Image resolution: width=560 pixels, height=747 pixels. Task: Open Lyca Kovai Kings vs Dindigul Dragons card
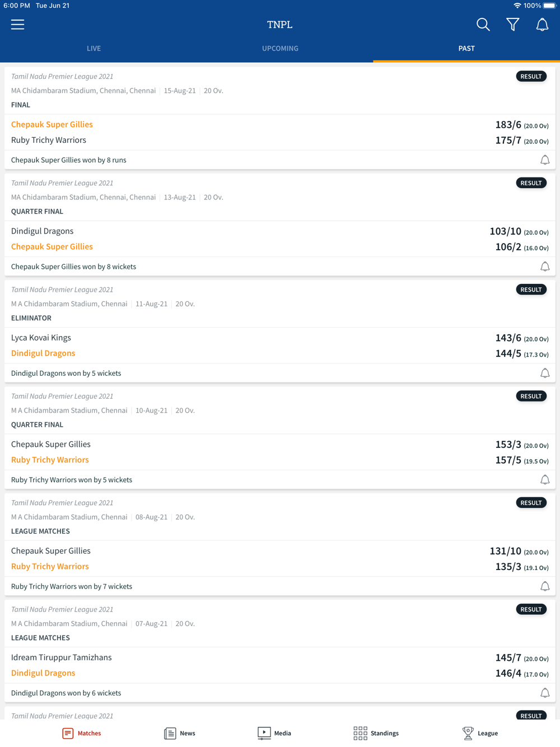280,332
